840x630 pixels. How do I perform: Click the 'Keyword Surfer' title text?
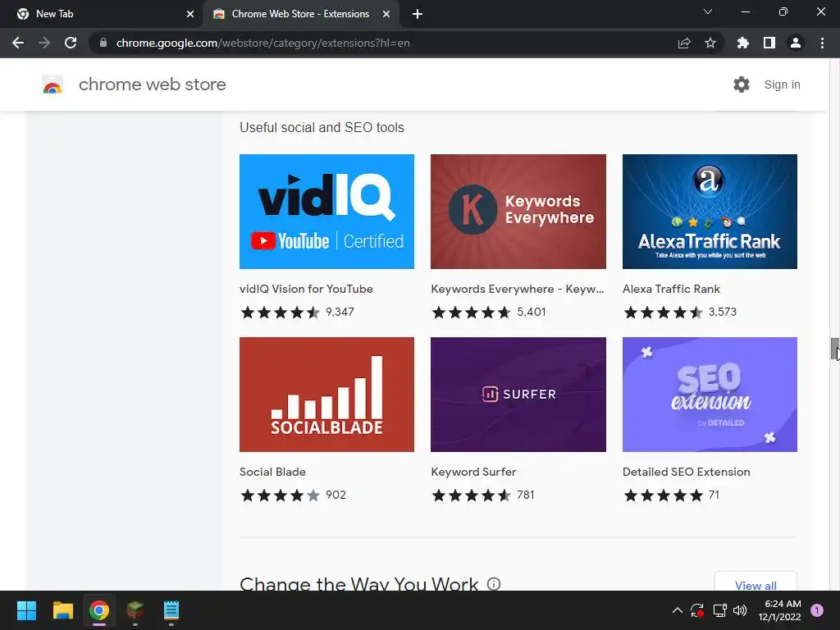coord(473,472)
